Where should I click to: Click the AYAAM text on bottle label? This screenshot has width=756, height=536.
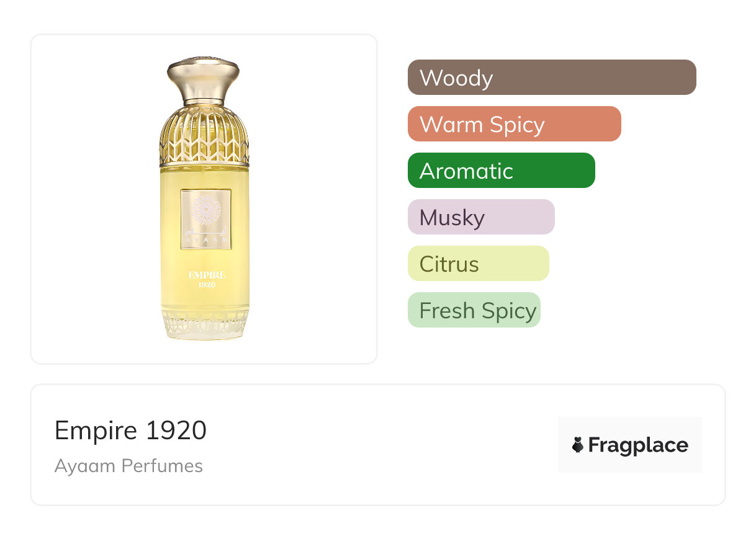click(x=205, y=238)
